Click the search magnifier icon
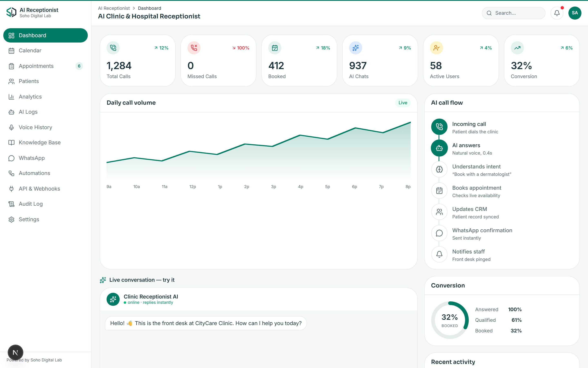 tap(489, 13)
